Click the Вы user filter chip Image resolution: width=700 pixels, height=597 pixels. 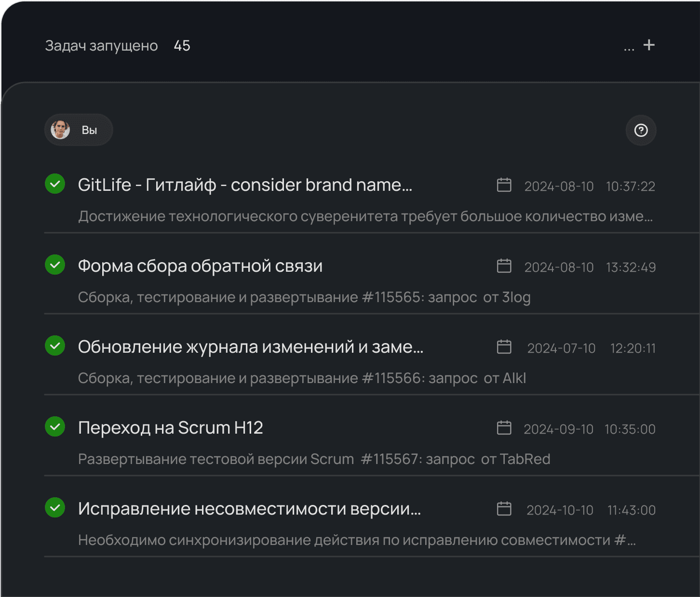coord(79,130)
